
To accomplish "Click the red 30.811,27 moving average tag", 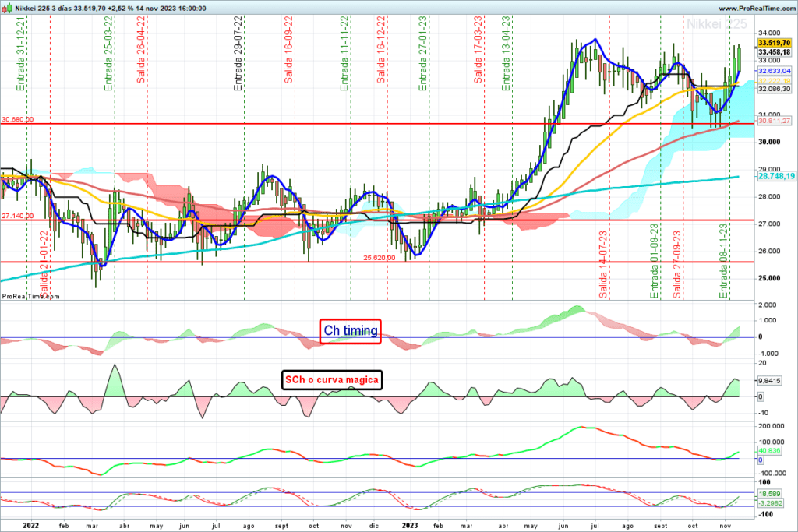I will click(775, 121).
